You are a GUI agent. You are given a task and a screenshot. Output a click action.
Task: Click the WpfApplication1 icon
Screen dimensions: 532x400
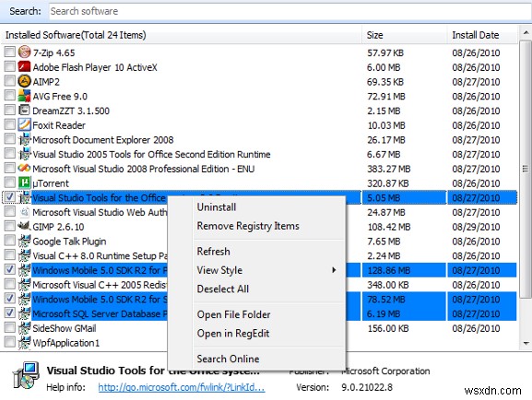click(24, 343)
